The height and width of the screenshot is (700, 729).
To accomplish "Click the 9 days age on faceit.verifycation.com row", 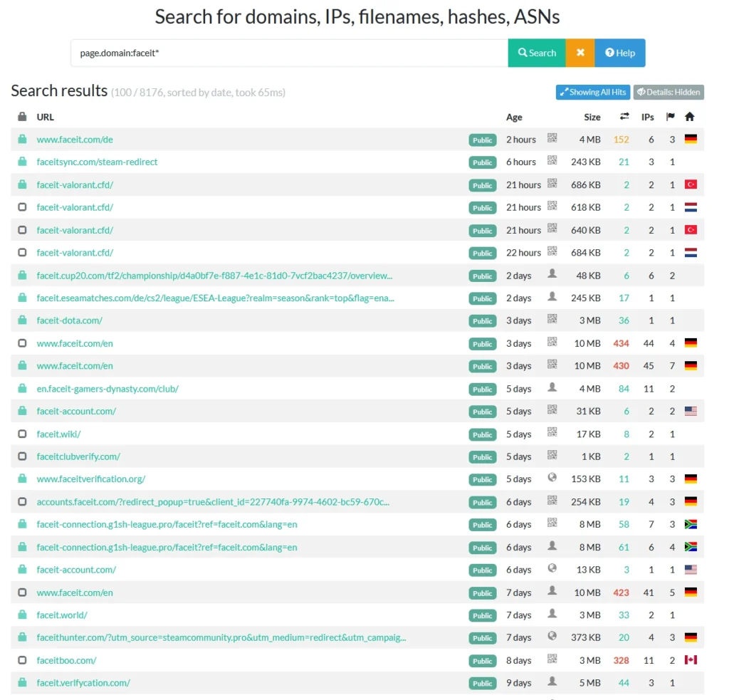I will pos(519,683).
